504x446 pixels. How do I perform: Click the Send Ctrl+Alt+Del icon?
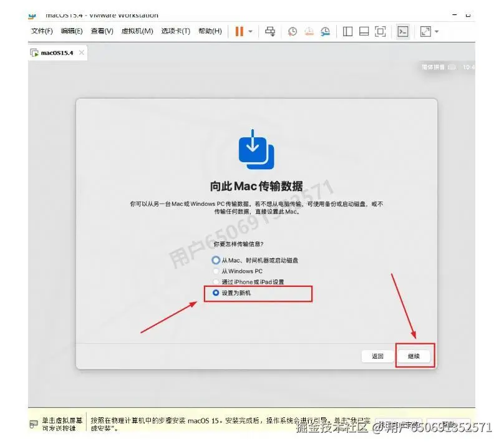coord(270,31)
